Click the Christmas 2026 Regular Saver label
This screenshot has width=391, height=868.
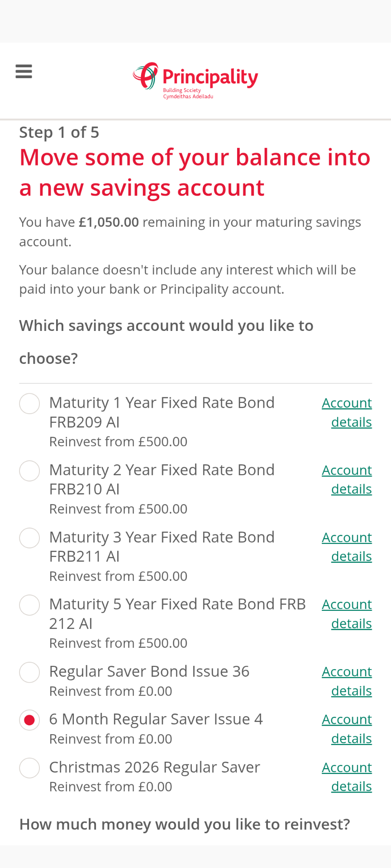pyautogui.click(x=154, y=767)
